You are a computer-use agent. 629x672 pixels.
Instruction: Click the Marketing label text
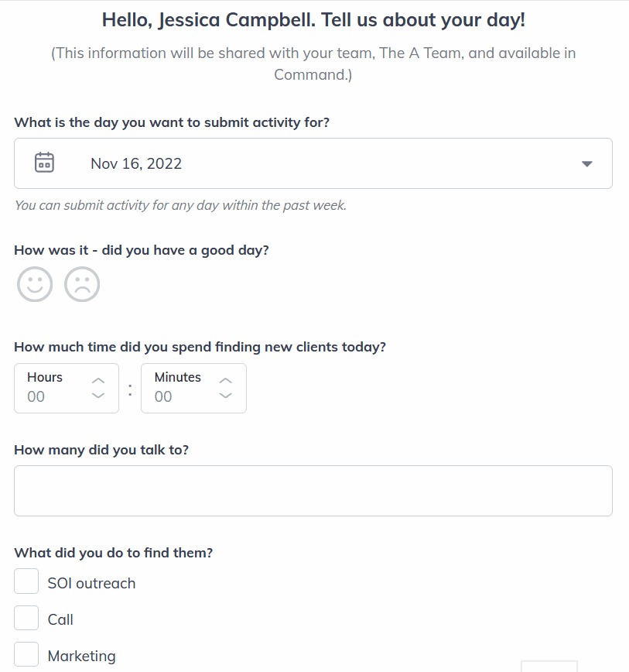(x=82, y=655)
